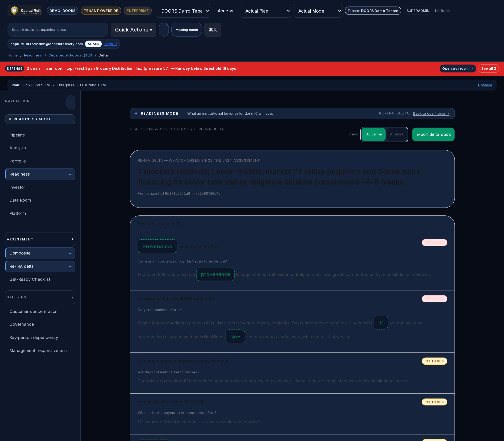Click Export delta .docx button
This screenshot has width=504, height=441.
(x=433, y=134)
